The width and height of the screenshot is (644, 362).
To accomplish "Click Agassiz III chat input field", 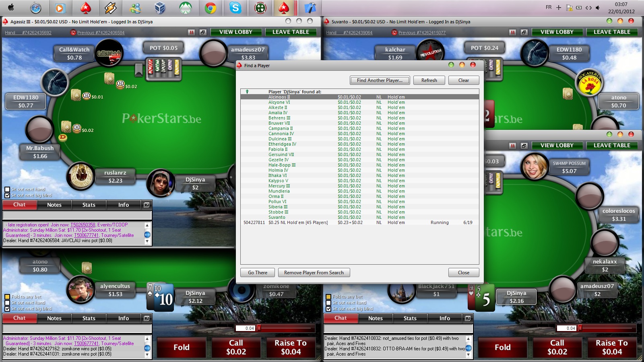I will pyautogui.click(x=77, y=216).
